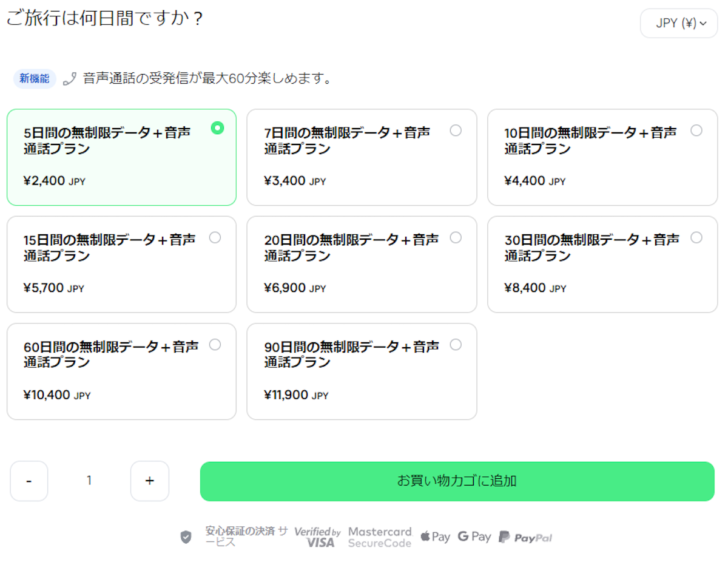This screenshot has height=562, width=728.
Task: Select the 20-day plan radio button
Action: coord(456,237)
